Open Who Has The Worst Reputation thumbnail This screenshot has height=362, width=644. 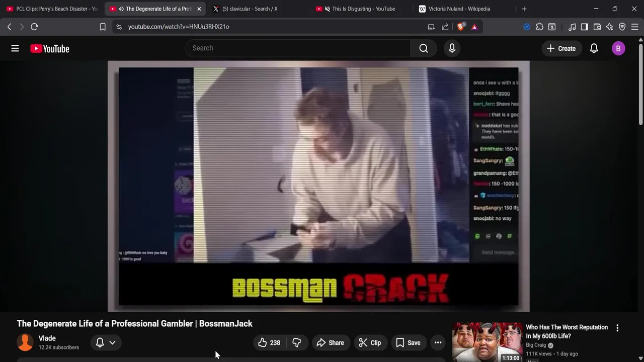[487, 342]
